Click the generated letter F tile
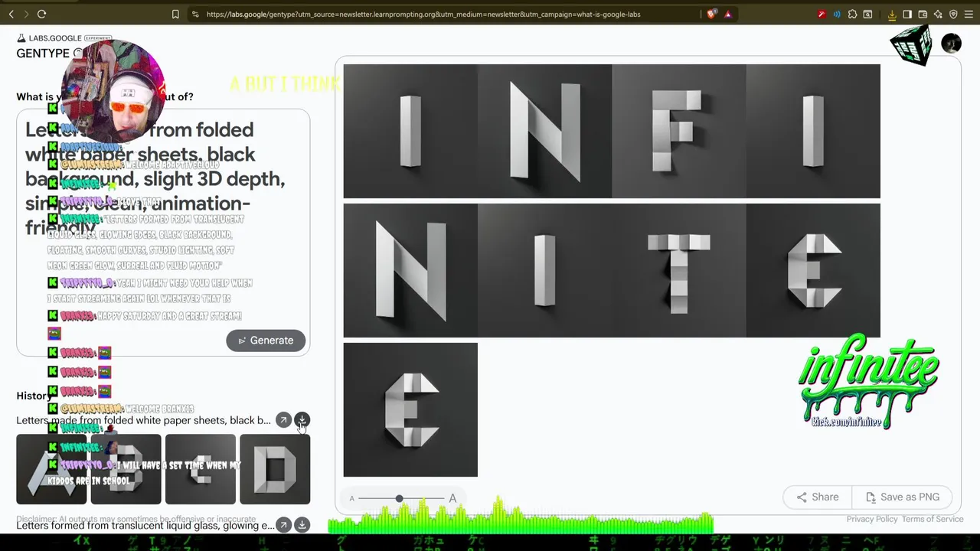 (x=679, y=131)
